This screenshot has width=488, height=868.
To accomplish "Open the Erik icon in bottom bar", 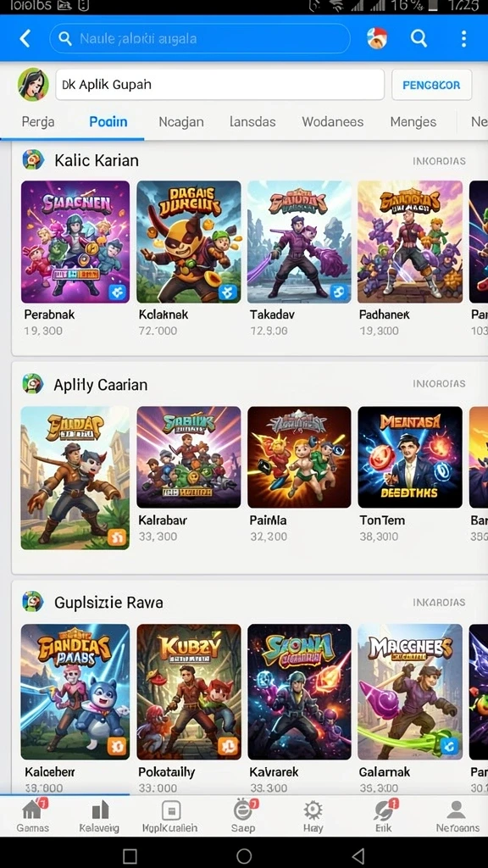I will (384, 816).
